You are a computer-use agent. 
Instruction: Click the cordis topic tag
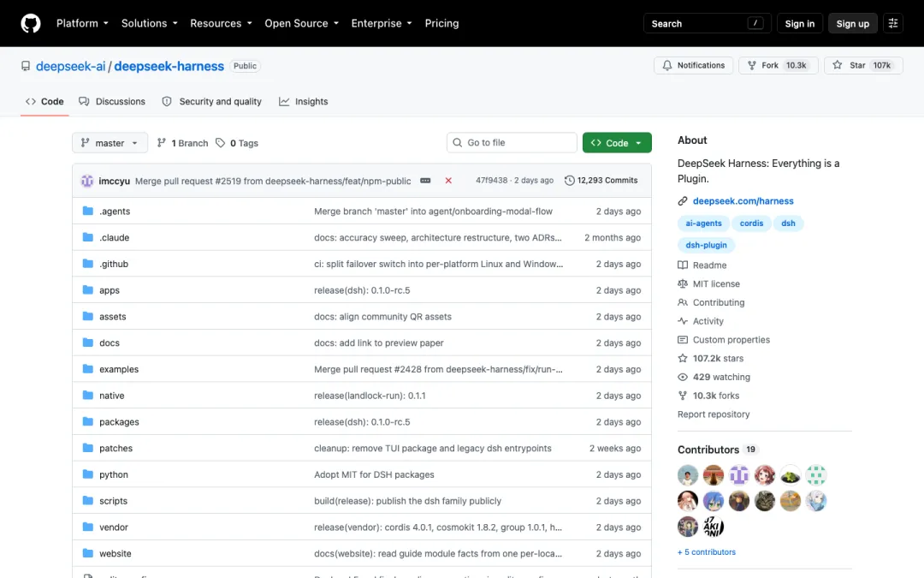coord(751,223)
